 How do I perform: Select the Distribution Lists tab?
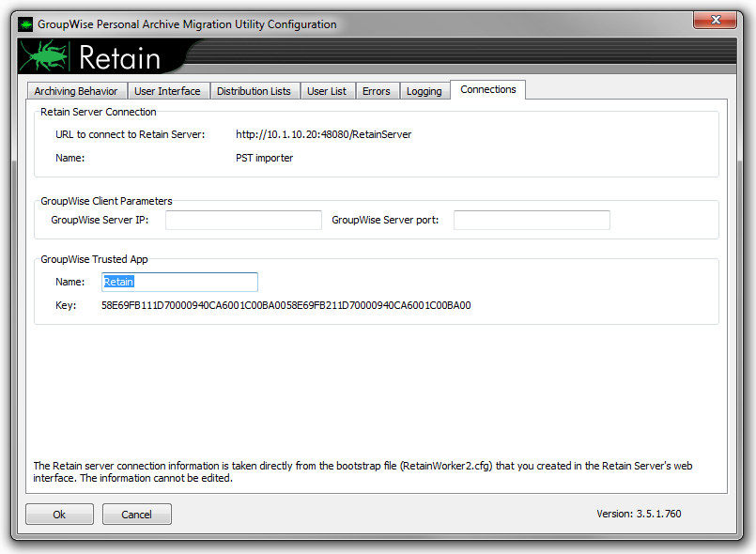[x=255, y=91]
